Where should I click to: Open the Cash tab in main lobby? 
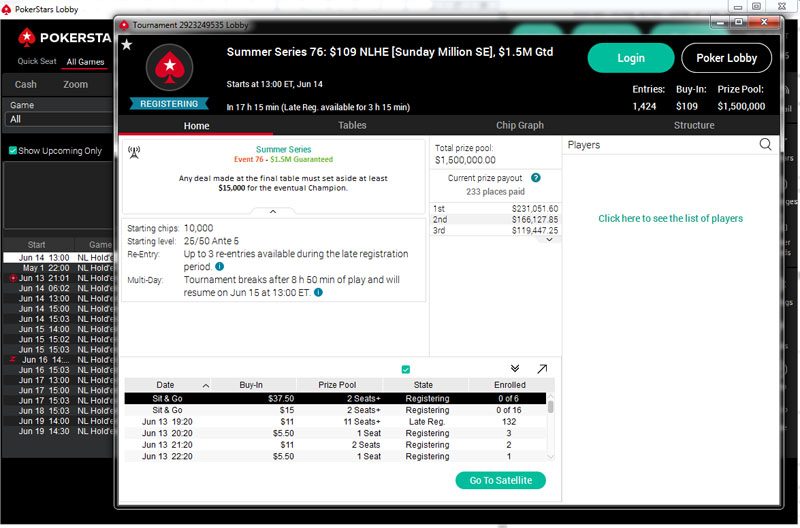click(26, 84)
